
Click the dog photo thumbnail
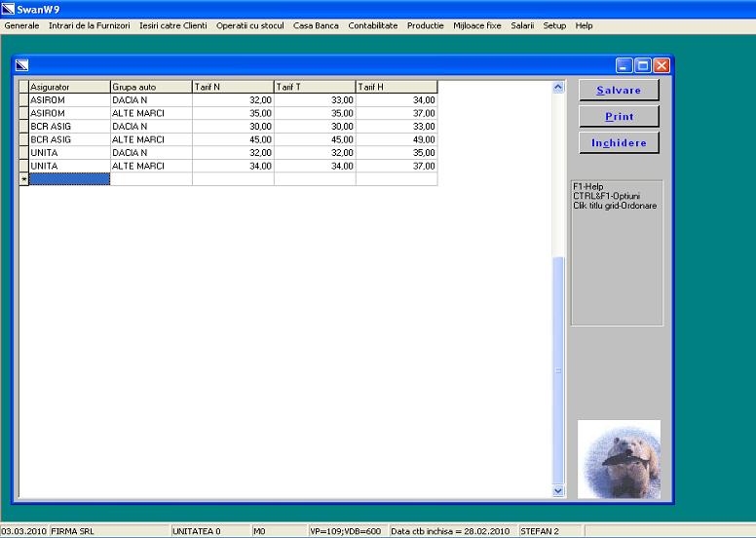[619, 459]
